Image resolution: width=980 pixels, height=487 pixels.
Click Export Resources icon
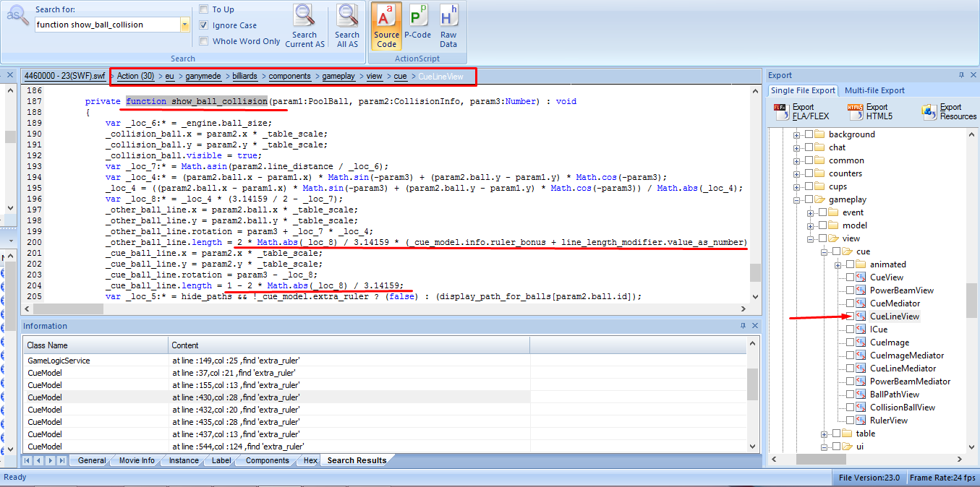[929, 111]
